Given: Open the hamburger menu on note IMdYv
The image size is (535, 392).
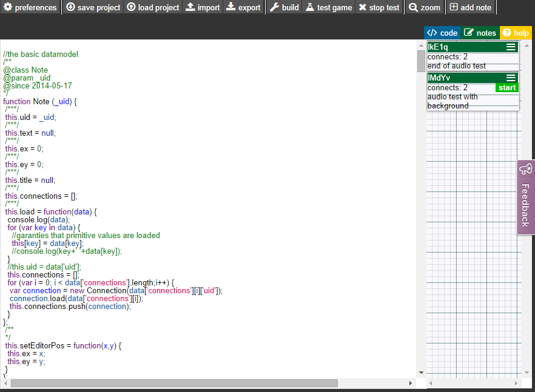Looking at the screenshot, I should 511,78.
